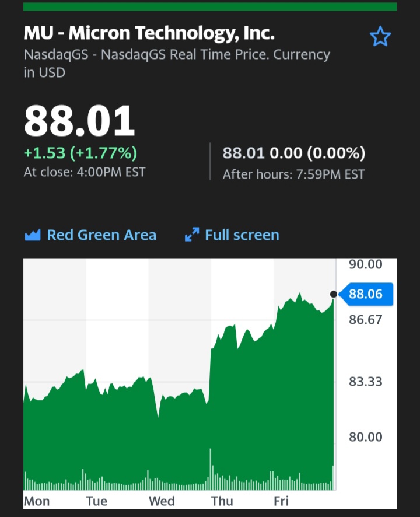Viewport: 420px width, 517px height.
Task: Select the Tue label on the chart axis
Action: point(97,501)
